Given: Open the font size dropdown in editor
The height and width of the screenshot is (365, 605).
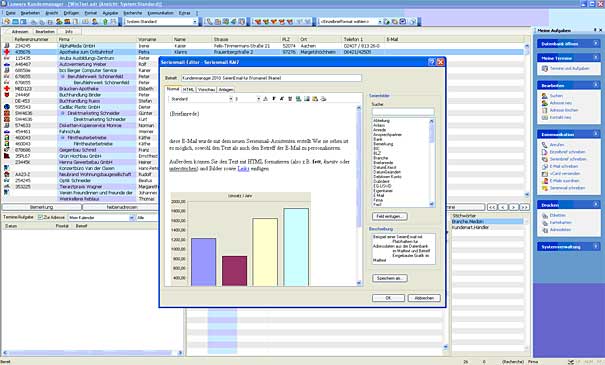Looking at the screenshot, I should [x=259, y=99].
